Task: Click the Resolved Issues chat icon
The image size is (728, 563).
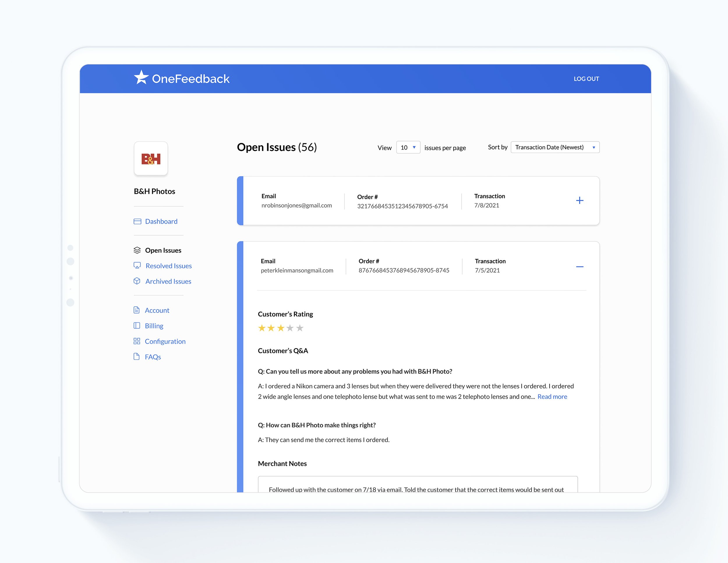Action: click(137, 266)
